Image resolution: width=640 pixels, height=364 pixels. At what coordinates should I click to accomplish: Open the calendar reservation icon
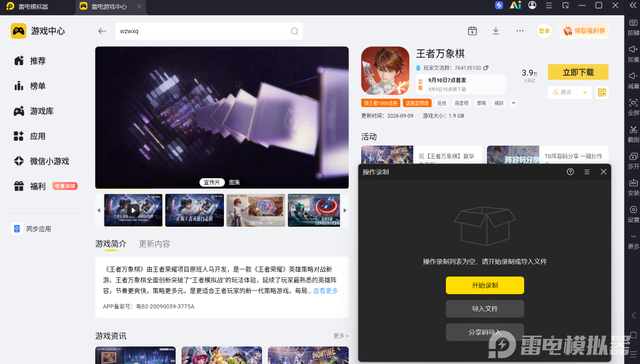[x=472, y=31]
